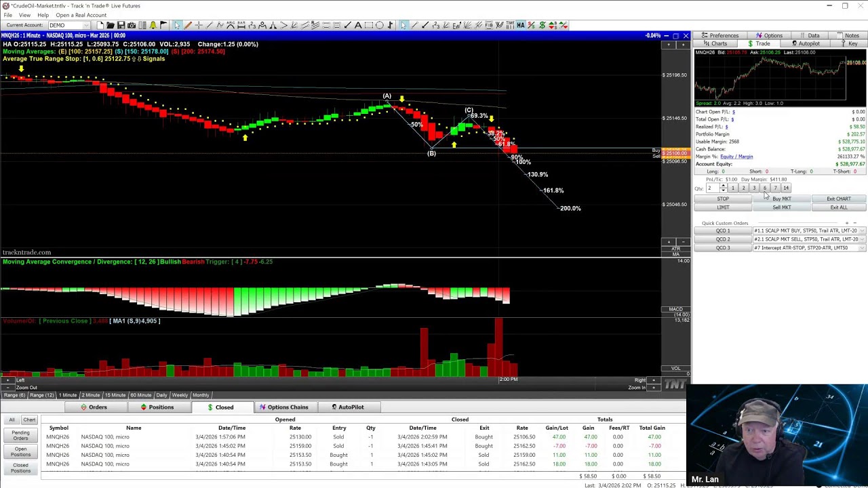Click the Qty input field
This screenshot has height=488, width=868.
713,188
